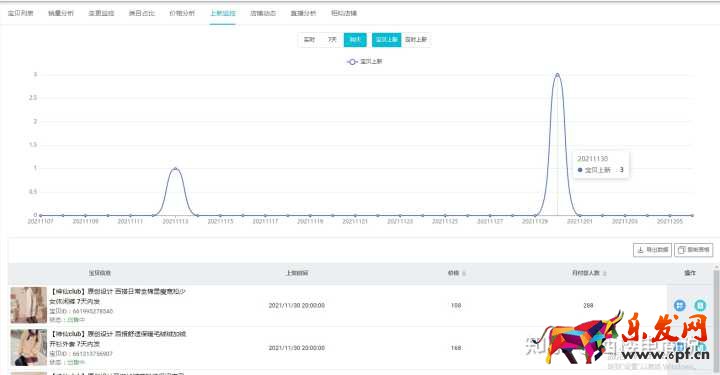Click the copy-table icon button
Image resolution: width=720 pixels, height=375 pixels.
[x=694, y=250]
